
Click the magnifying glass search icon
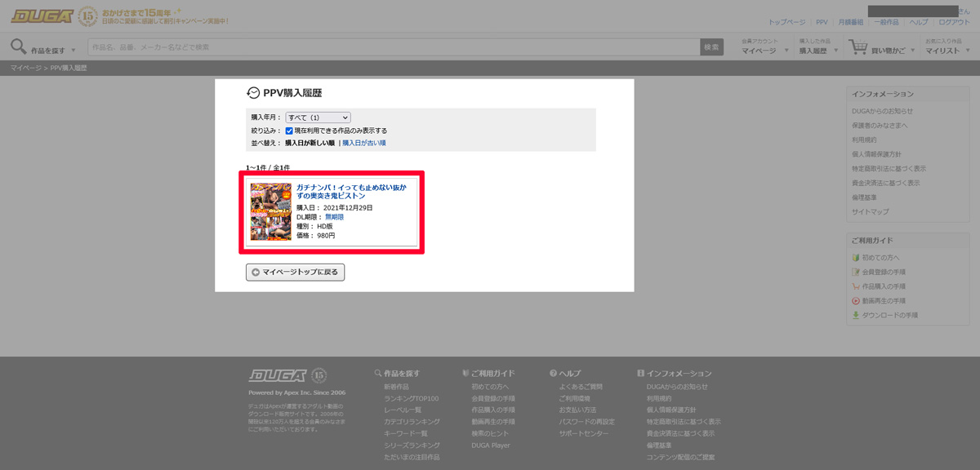tap(18, 47)
